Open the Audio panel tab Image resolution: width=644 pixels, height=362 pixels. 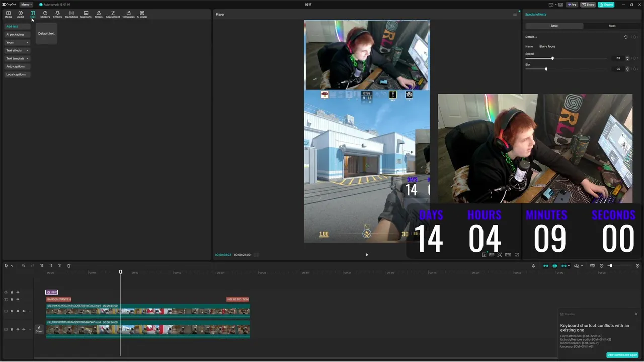pos(21,14)
